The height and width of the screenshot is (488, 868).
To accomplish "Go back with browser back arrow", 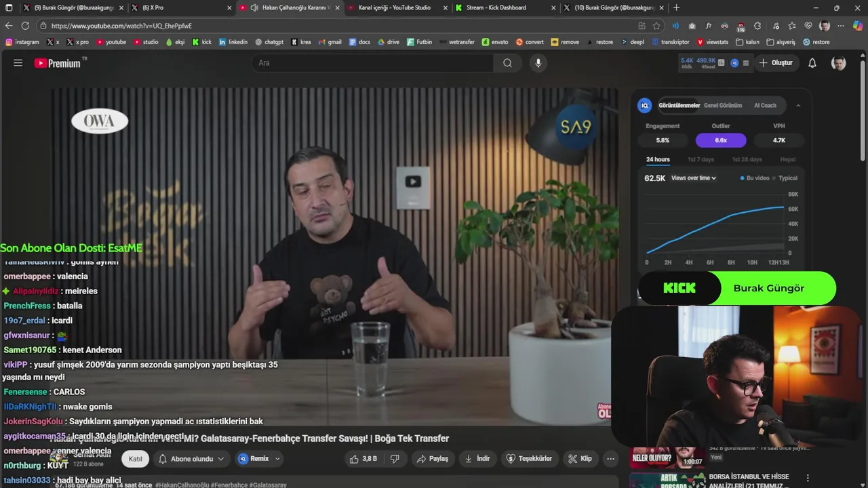I will (x=9, y=26).
